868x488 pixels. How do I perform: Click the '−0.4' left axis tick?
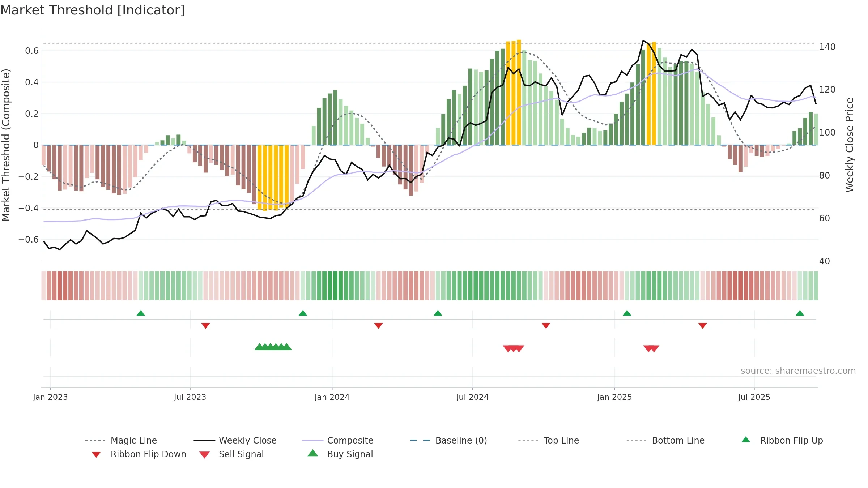tap(29, 208)
